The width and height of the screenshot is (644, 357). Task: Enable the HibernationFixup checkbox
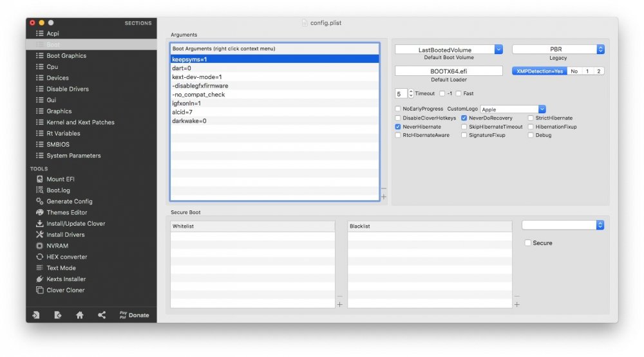tap(530, 127)
